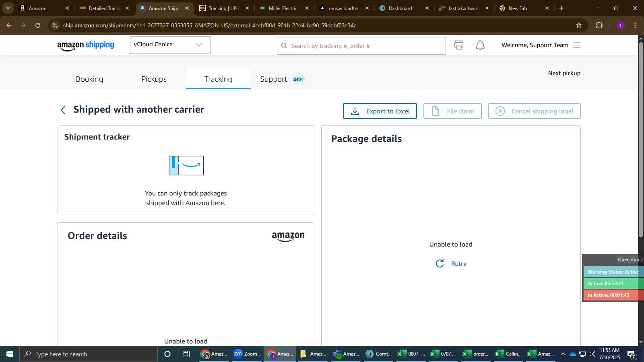Click the Next pickup label

coord(564,73)
